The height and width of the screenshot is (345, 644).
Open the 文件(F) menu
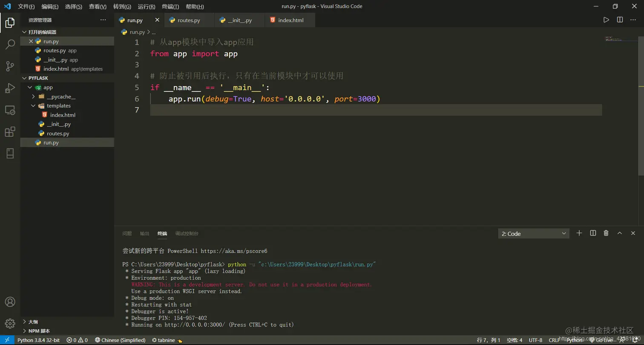click(x=26, y=6)
